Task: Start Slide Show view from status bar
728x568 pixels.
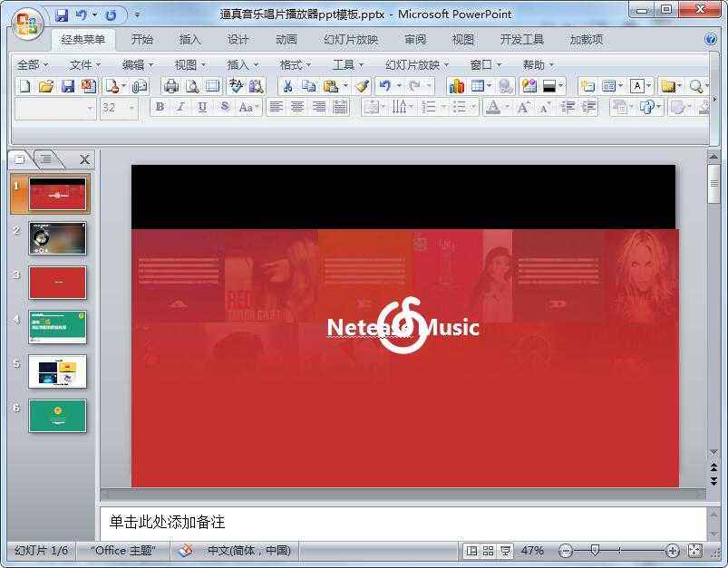Action: click(x=505, y=551)
